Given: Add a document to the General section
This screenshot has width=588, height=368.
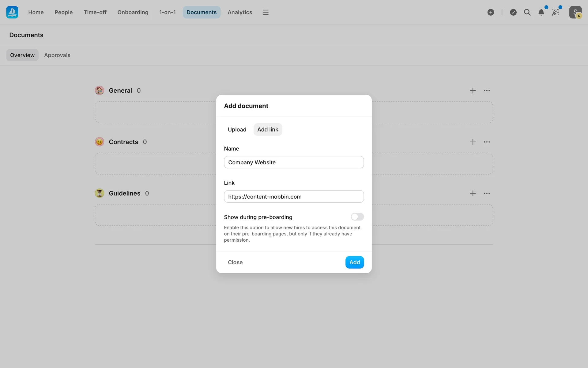Looking at the screenshot, I should 473,90.
